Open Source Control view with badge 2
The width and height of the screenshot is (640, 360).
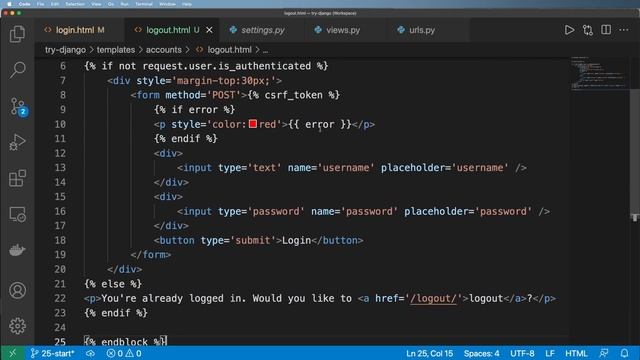18,107
